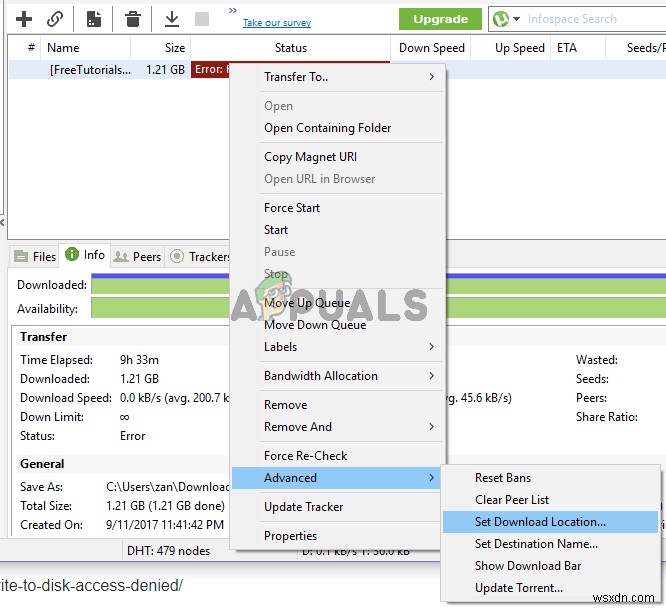Click the DHT: 479 nodes status entry
Viewport: 666px width, 608px height.
click(168, 551)
